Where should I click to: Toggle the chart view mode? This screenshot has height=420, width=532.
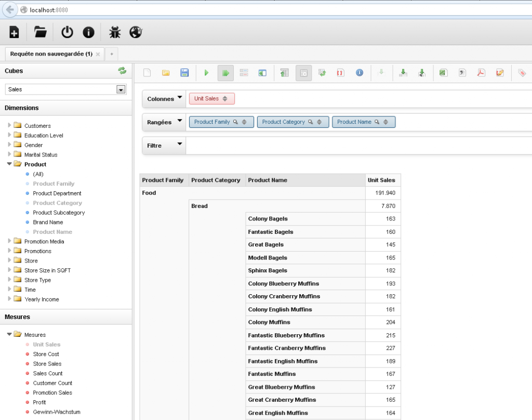pos(262,73)
